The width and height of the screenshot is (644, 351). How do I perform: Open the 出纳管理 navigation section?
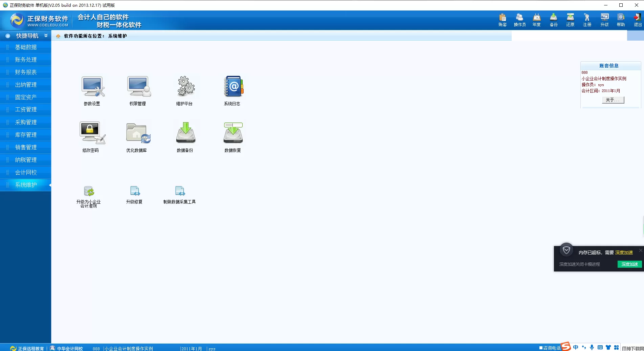pos(26,85)
